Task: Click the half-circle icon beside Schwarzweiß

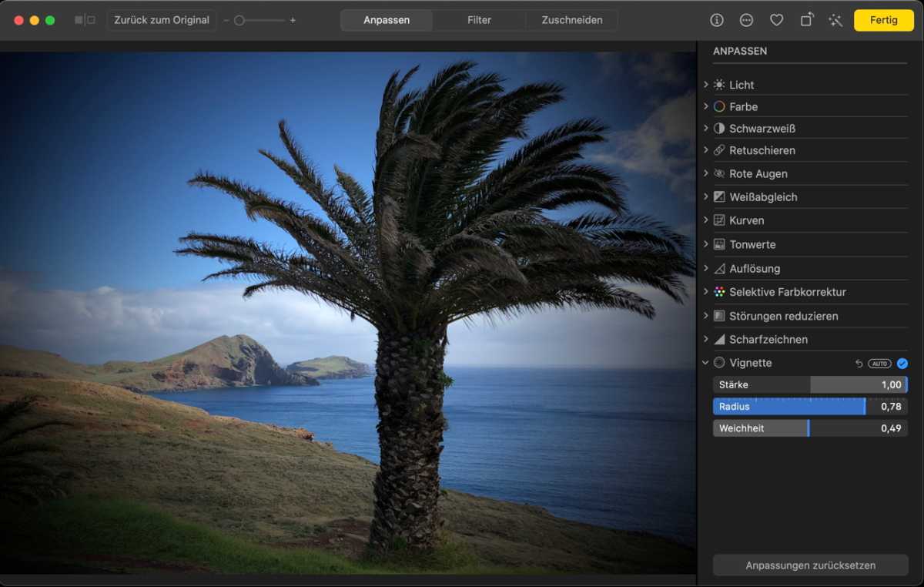Action: pos(719,129)
